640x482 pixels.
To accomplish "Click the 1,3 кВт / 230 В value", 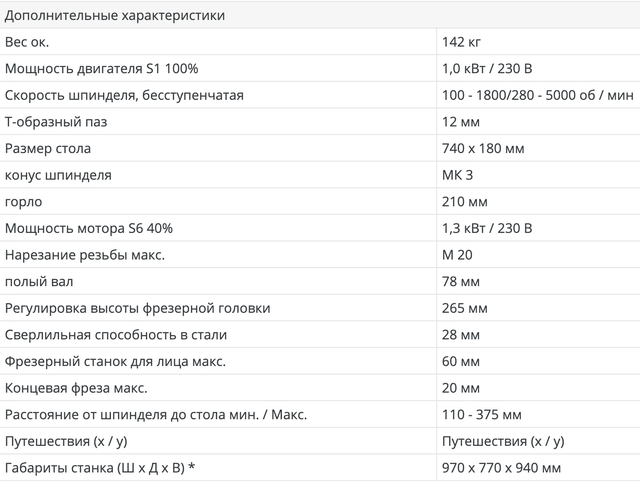I will tap(487, 229).
